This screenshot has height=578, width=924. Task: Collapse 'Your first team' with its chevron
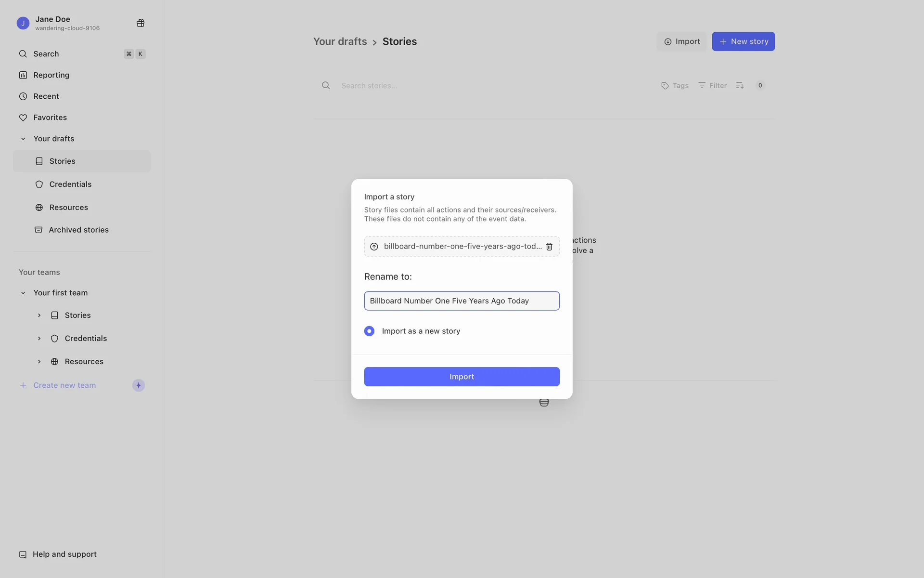pyautogui.click(x=23, y=293)
